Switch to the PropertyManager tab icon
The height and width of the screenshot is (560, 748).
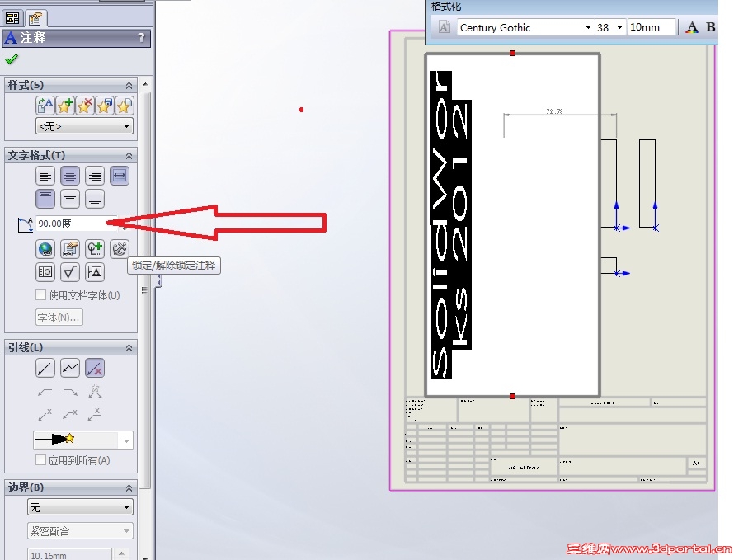pyautogui.click(x=35, y=19)
